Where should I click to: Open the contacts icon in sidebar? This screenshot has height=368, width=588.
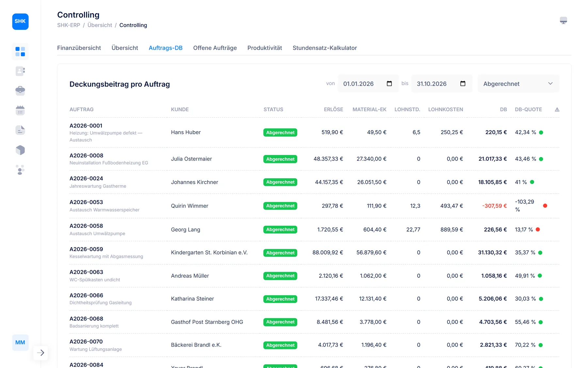20,71
